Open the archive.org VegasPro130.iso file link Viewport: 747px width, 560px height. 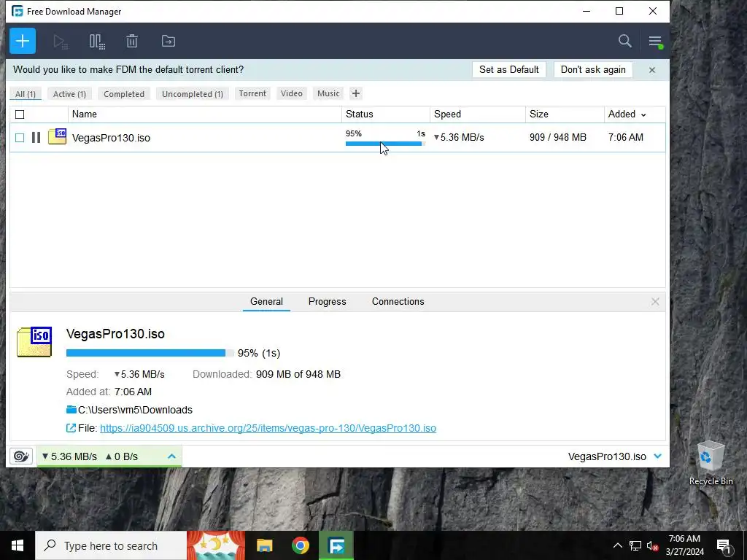tap(268, 428)
